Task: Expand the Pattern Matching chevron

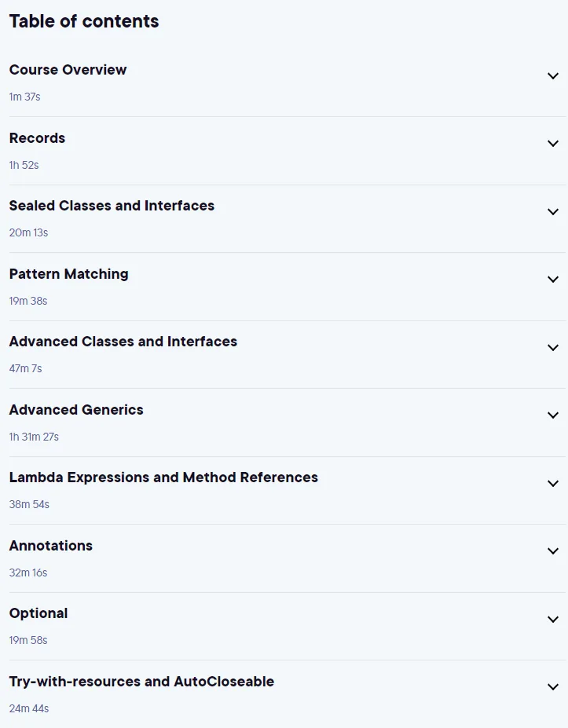Action: click(x=552, y=280)
